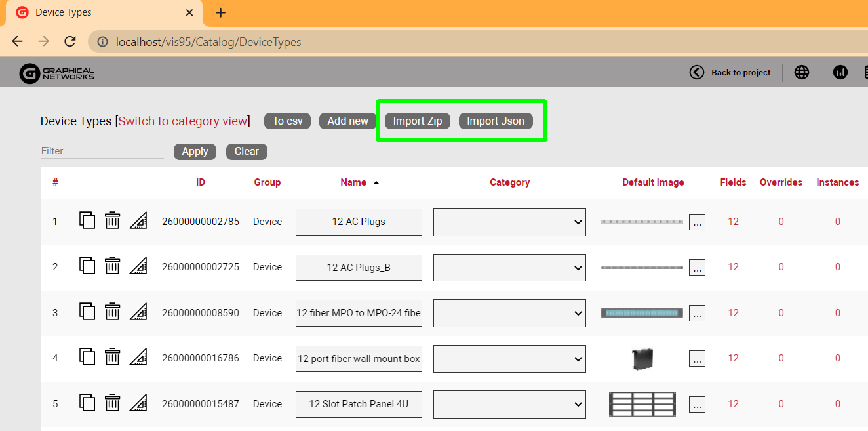Expand the Category dropdown for 12 AC Plugs_B
Image resolution: width=868 pixels, height=431 pixels.
tap(509, 267)
